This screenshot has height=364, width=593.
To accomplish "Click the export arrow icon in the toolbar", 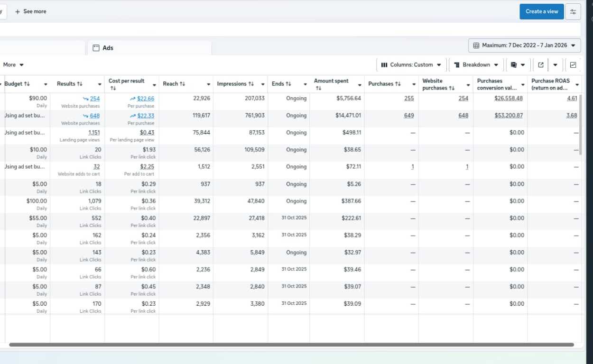I will (x=541, y=64).
